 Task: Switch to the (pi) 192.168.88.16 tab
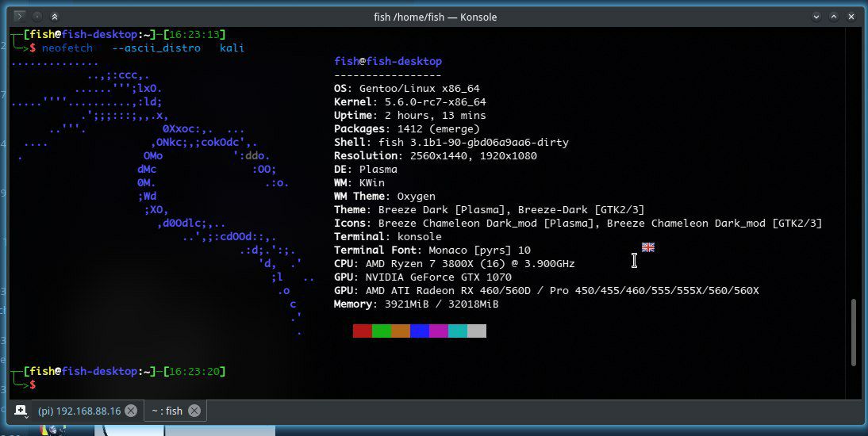[79, 411]
